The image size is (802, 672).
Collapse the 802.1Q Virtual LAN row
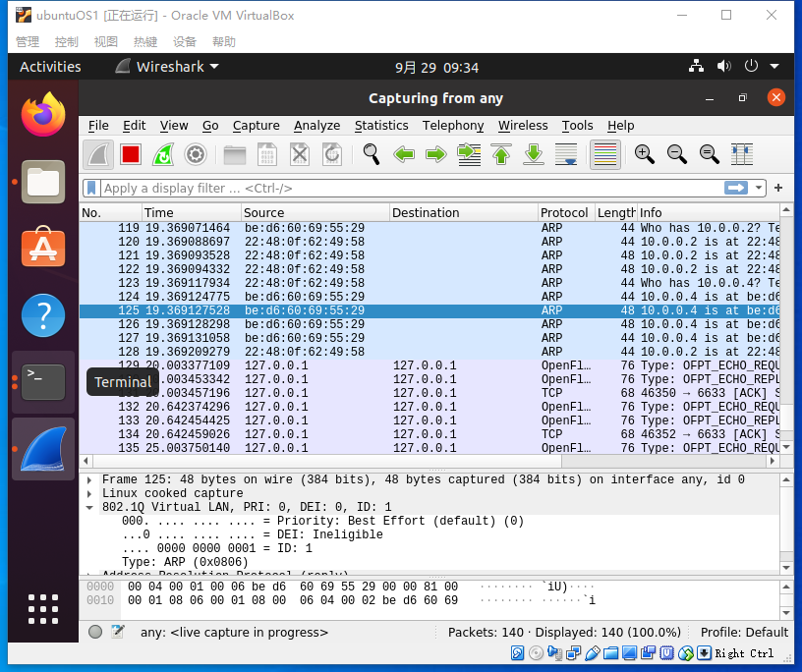[x=89, y=507]
